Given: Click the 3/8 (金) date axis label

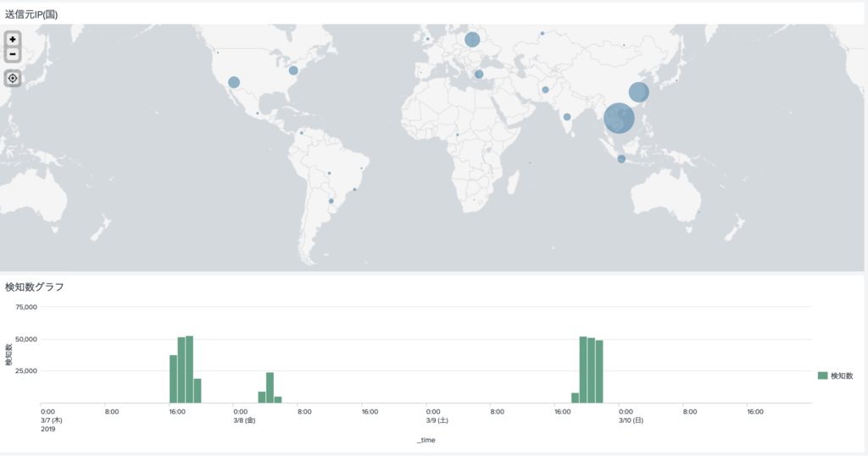Looking at the screenshot, I should [x=244, y=420].
